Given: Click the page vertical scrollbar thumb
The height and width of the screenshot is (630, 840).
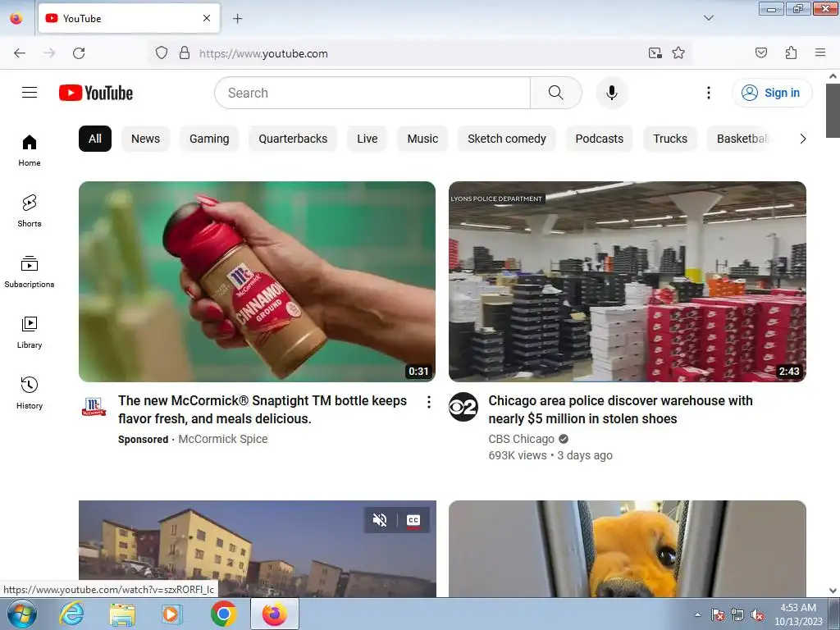Looking at the screenshot, I should (x=833, y=111).
